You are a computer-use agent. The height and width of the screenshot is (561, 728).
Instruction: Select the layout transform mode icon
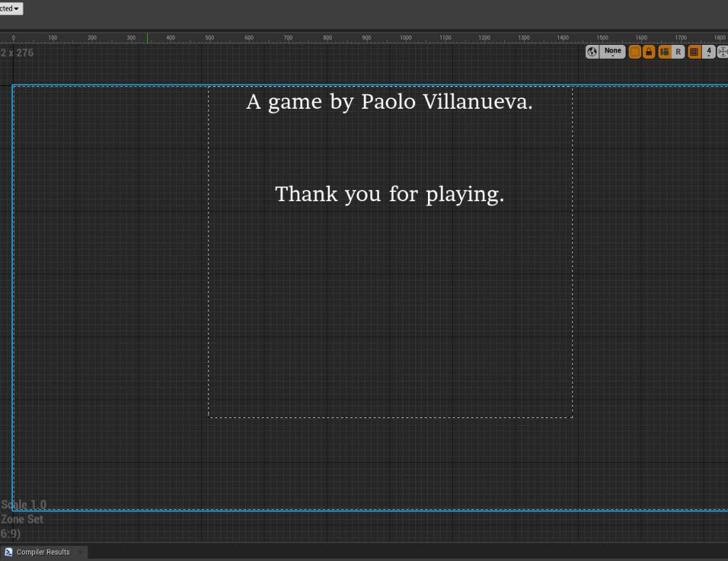(665, 52)
